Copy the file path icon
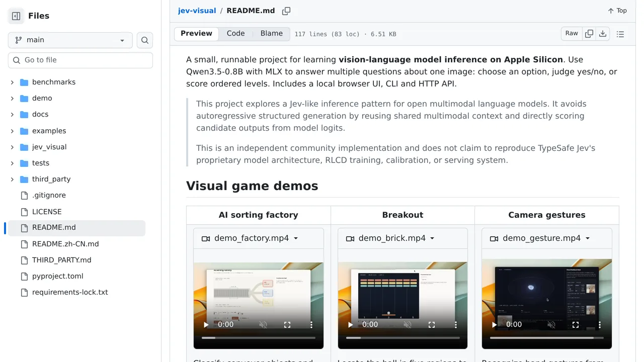Screen dimensions: 644x362 point(286,11)
